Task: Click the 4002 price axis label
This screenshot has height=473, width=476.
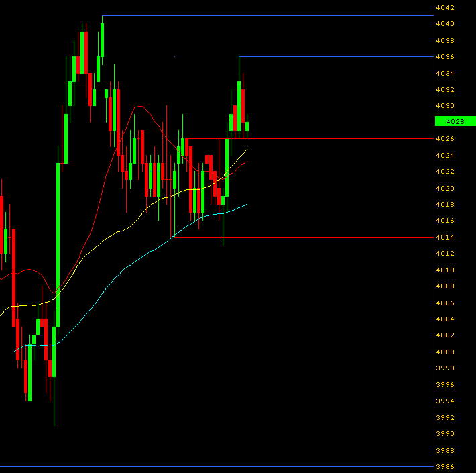Action: [x=445, y=335]
